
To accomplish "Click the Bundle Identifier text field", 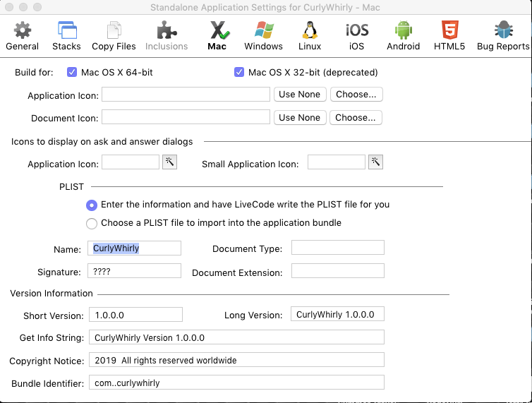I will pos(236,383).
